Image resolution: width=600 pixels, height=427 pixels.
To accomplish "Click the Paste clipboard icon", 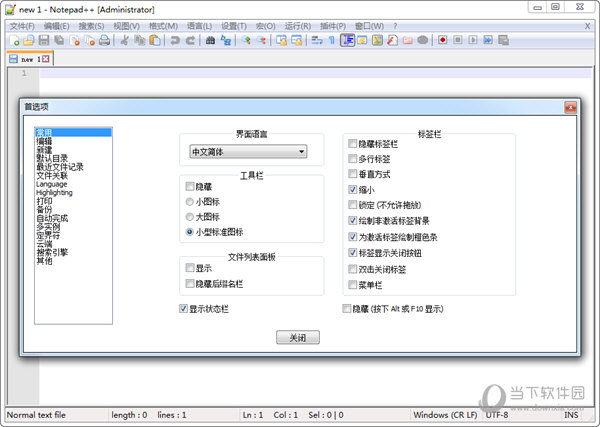I will click(155, 40).
